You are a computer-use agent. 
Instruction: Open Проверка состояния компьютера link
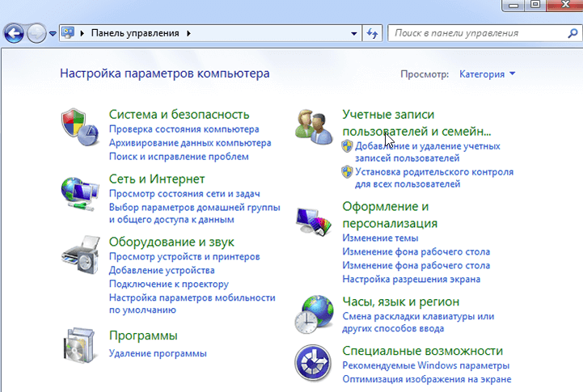(x=184, y=129)
